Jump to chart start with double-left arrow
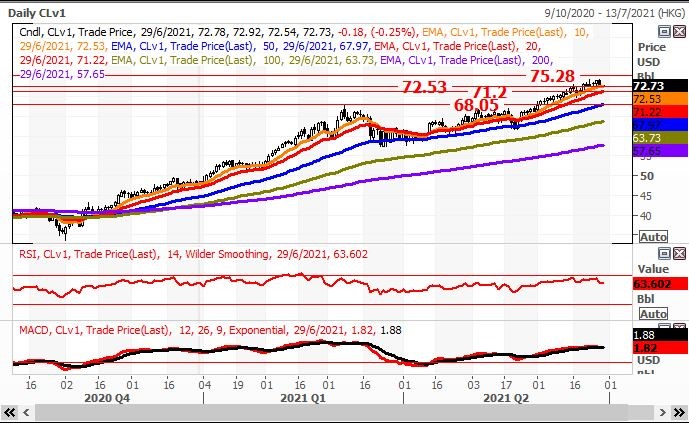The width and height of the screenshot is (689, 423). point(11,412)
